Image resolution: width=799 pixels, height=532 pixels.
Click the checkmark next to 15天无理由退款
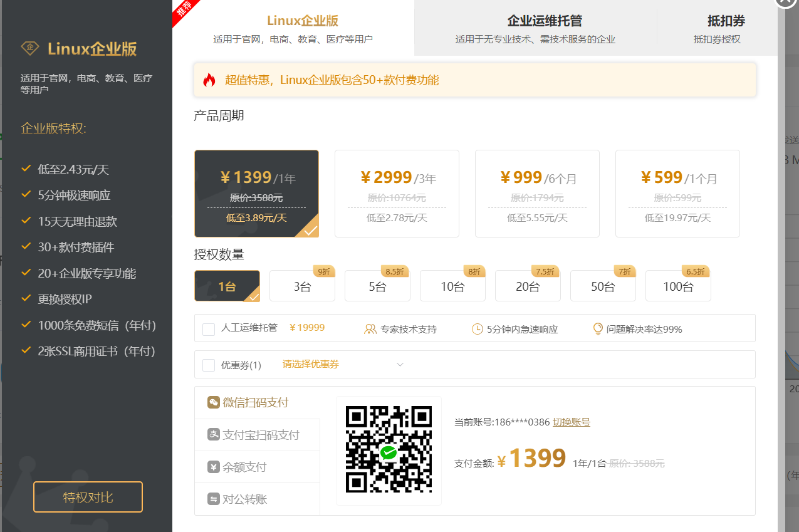[26, 221]
